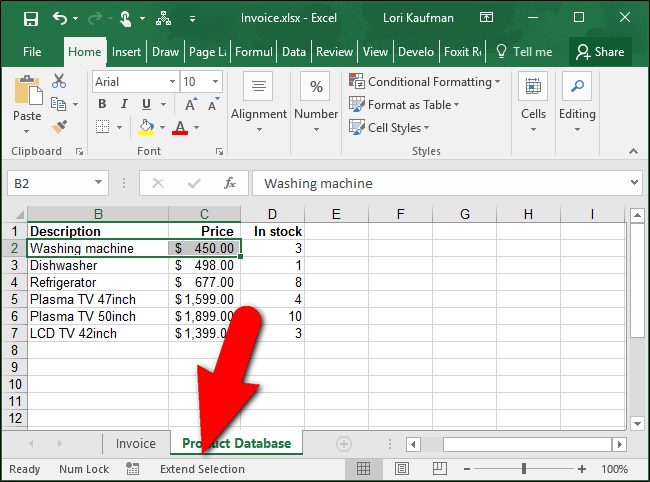Switch to Page Layout view icon

click(x=401, y=468)
